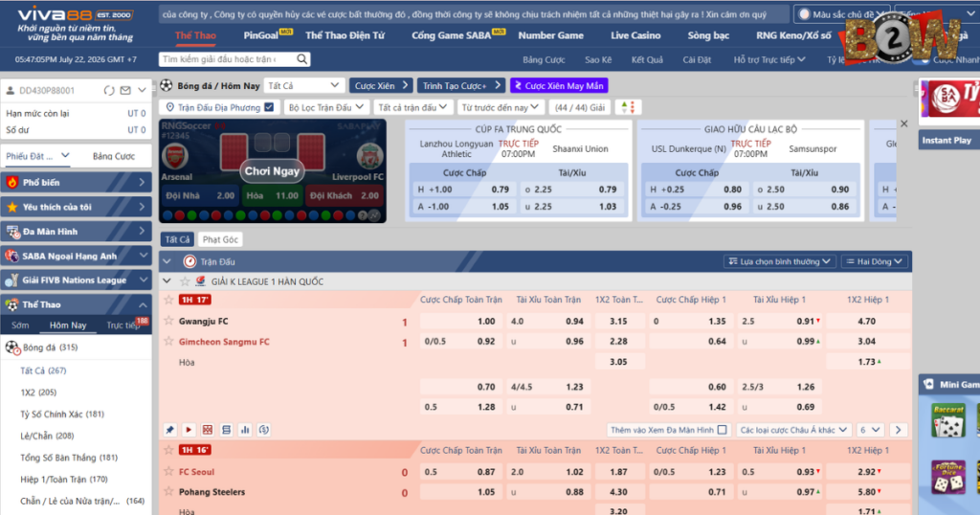This screenshot has width=980, height=515.
Task: Click the league search input field
Action: coord(228,59)
